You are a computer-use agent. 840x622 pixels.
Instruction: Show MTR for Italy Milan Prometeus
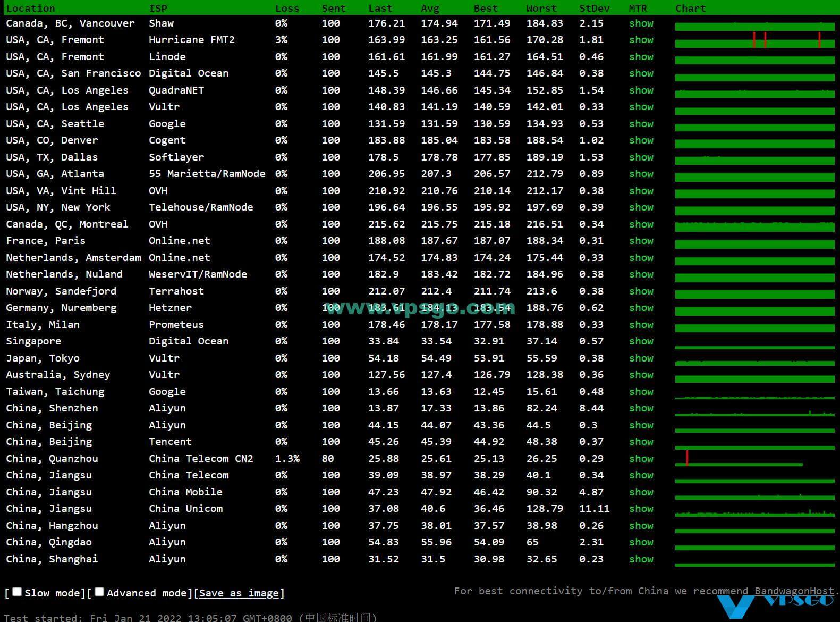641,325
